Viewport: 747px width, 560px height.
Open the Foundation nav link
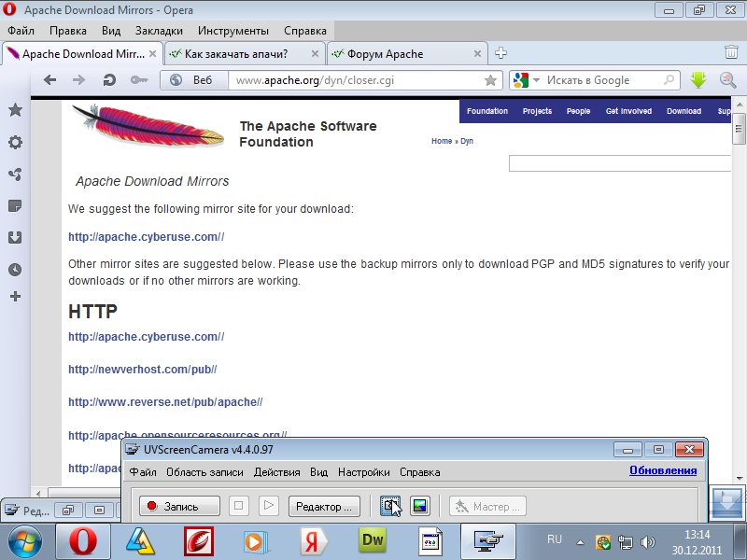click(486, 111)
